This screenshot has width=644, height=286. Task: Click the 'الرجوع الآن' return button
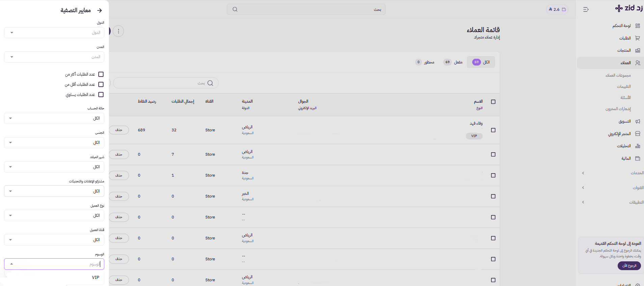pyautogui.click(x=629, y=266)
